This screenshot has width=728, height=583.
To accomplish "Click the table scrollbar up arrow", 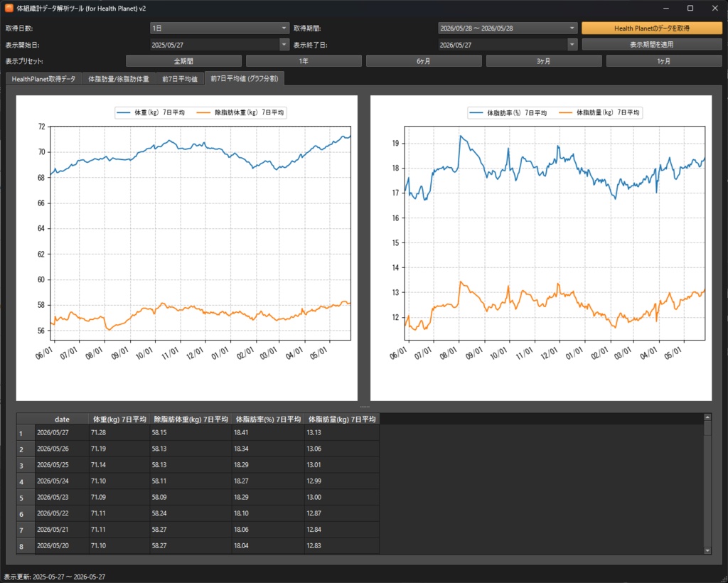I will click(707, 417).
